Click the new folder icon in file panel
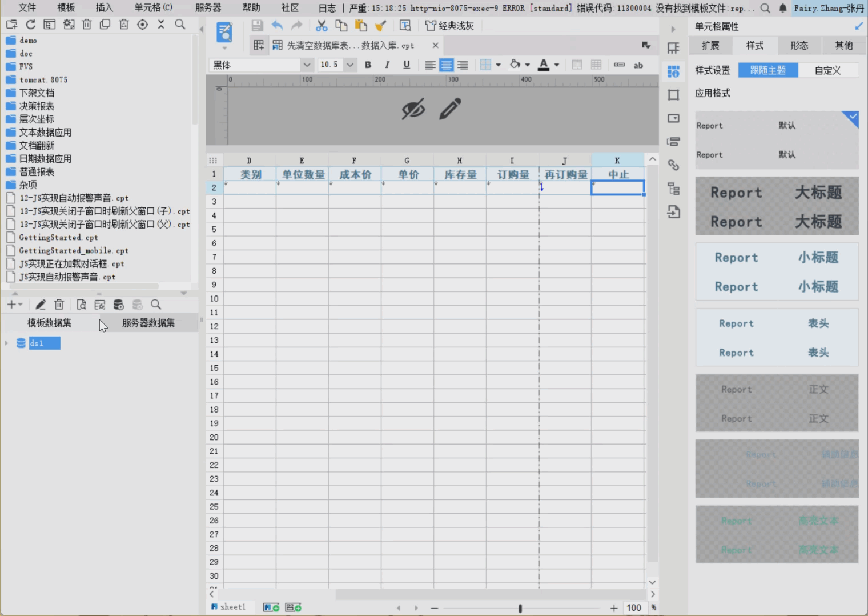 pos(11,25)
